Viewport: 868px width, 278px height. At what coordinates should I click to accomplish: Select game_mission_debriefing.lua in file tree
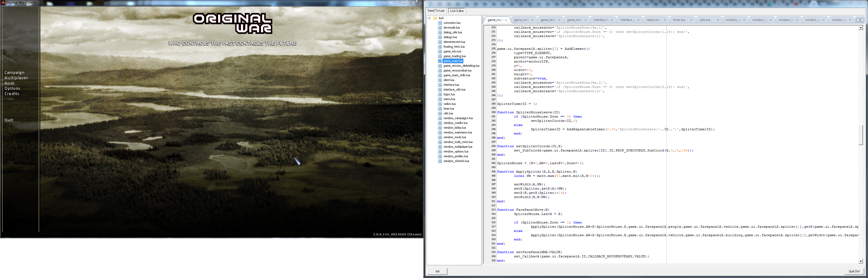(461, 66)
